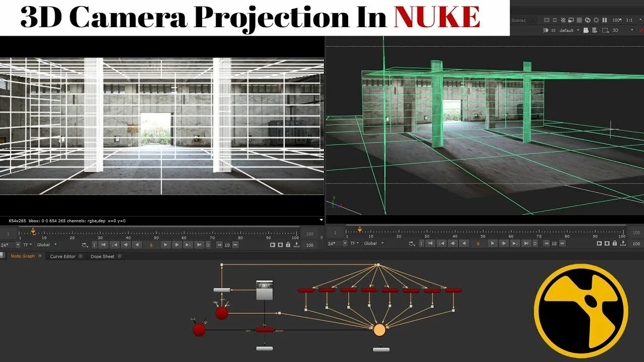644x362 pixels.
Task: Click frame increment field '10' in left viewer
Action: 227,245
